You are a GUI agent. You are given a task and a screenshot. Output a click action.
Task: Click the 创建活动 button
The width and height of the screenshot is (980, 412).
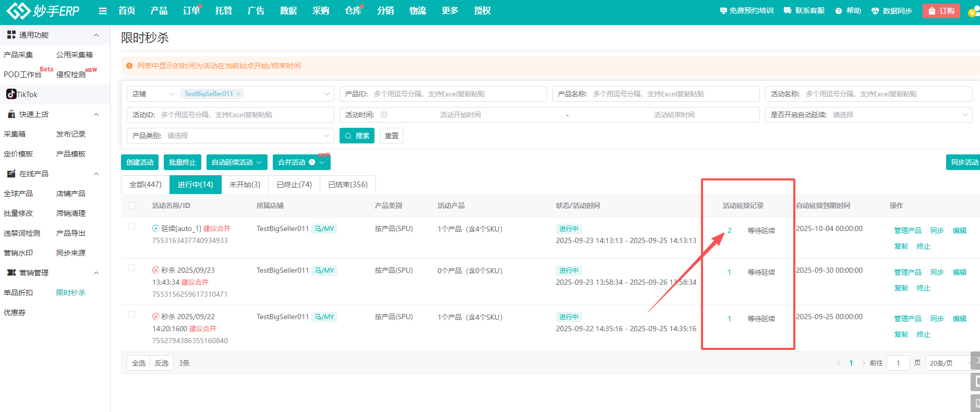click(140, 162)
